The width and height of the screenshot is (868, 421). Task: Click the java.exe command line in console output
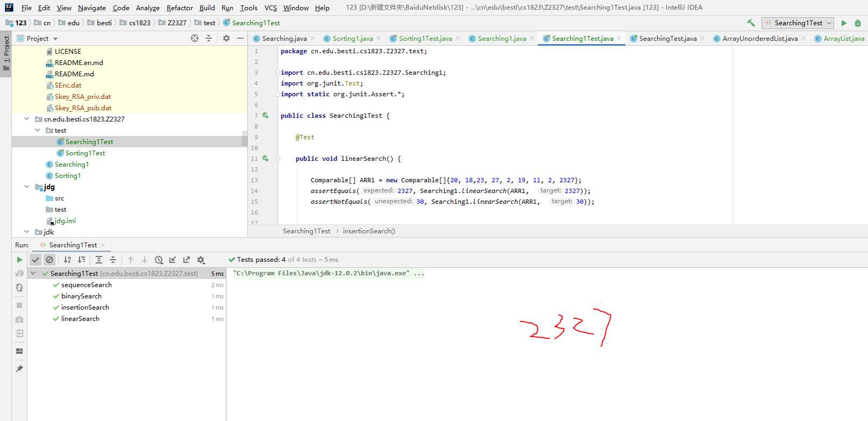[328, 273]
